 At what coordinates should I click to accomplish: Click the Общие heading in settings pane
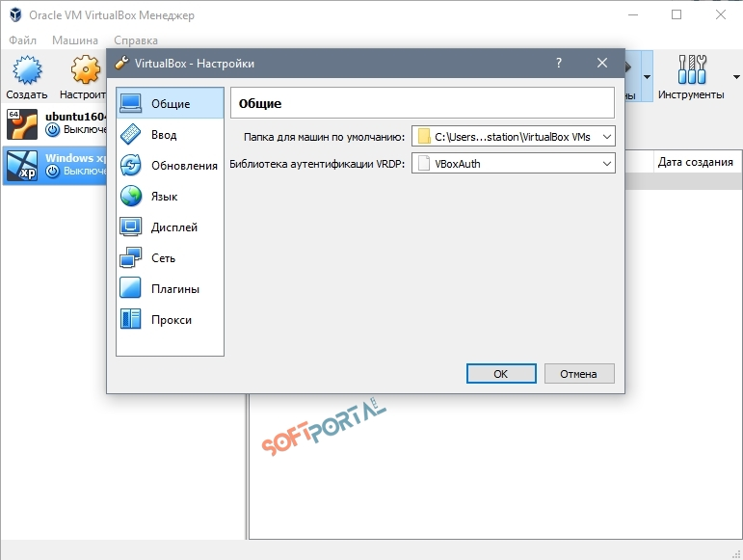[259, 103]
